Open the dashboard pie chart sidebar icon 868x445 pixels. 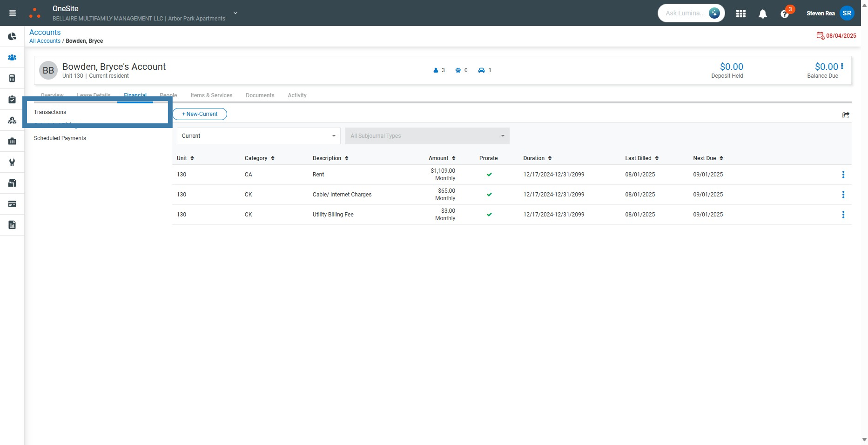click(x=12, y=36)
